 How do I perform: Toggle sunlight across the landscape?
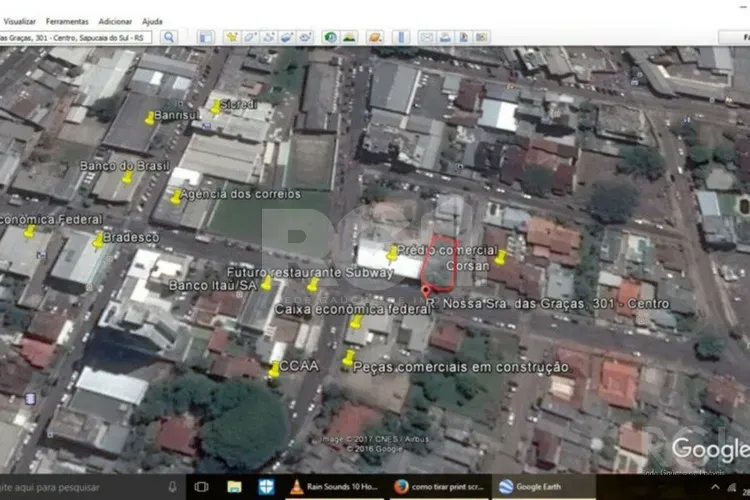(349, 37)
